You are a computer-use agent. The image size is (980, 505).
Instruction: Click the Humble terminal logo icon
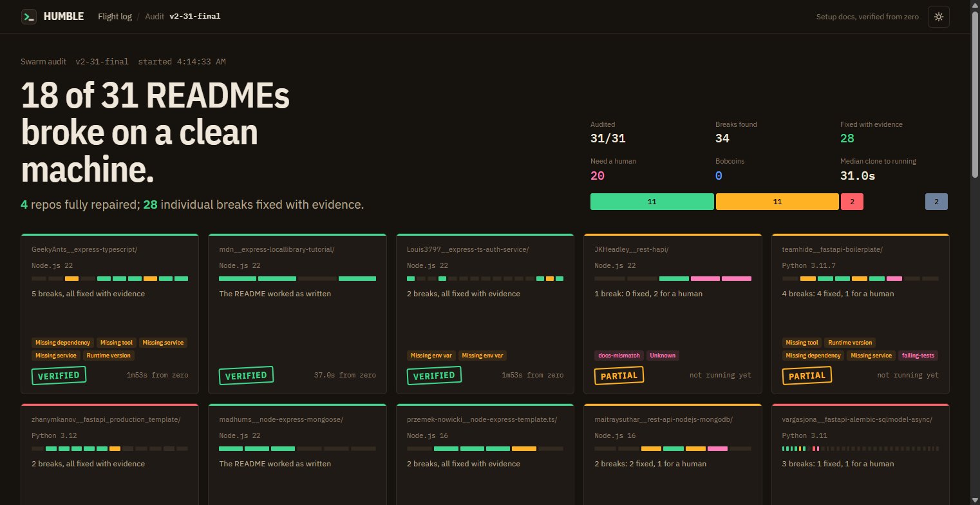pos(28,17)
